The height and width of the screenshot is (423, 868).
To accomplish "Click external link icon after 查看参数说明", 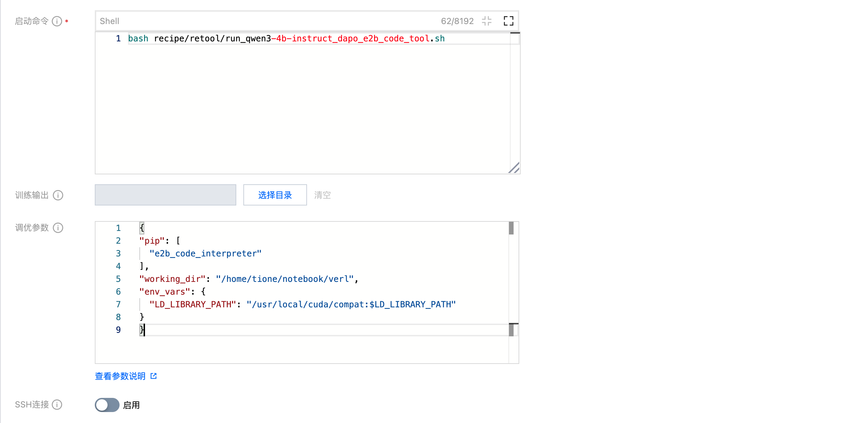I will pos(154,376).
